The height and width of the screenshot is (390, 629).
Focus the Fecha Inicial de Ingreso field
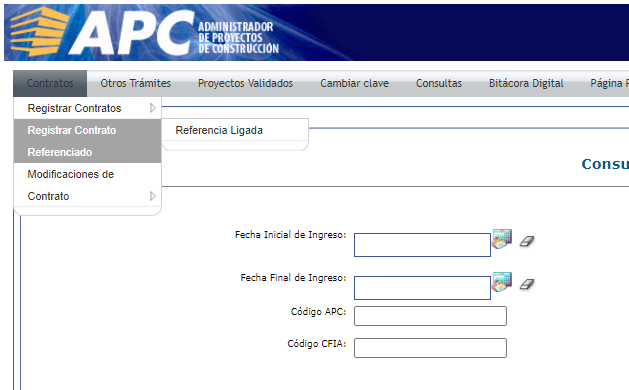coord(422,245)
